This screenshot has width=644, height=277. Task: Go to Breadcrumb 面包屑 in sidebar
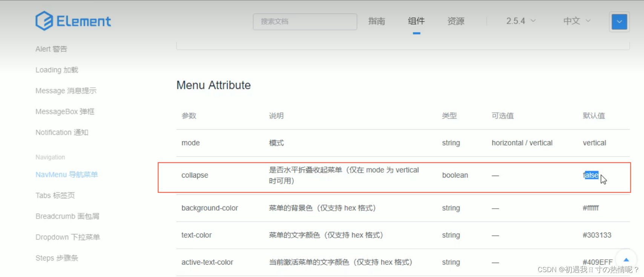(67, 216)
